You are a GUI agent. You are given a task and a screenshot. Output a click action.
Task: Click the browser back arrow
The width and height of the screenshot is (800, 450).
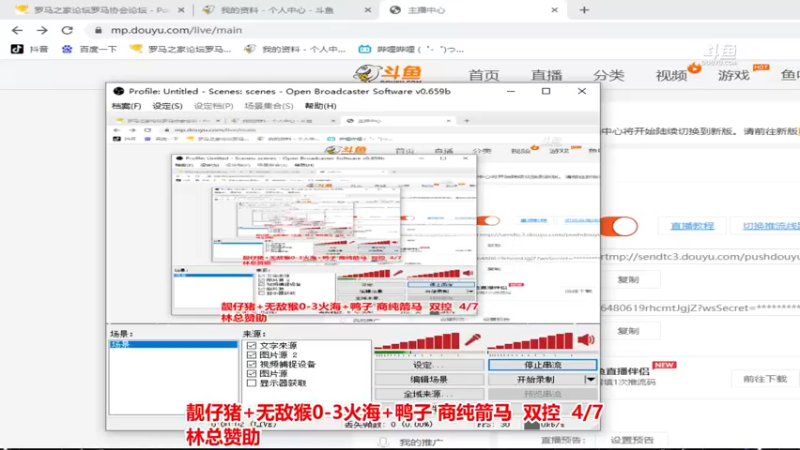pyautogui.click(x=17, y=30)
